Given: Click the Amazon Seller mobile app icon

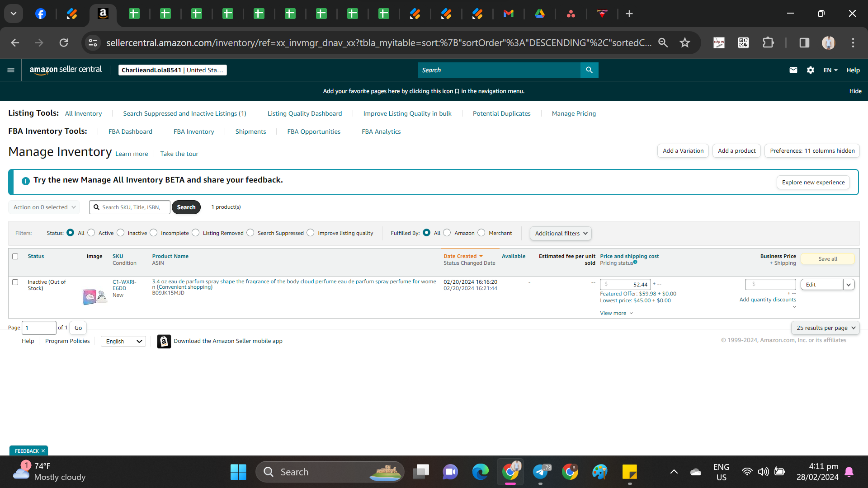Looking at the screenshot, I should [164, 341].
